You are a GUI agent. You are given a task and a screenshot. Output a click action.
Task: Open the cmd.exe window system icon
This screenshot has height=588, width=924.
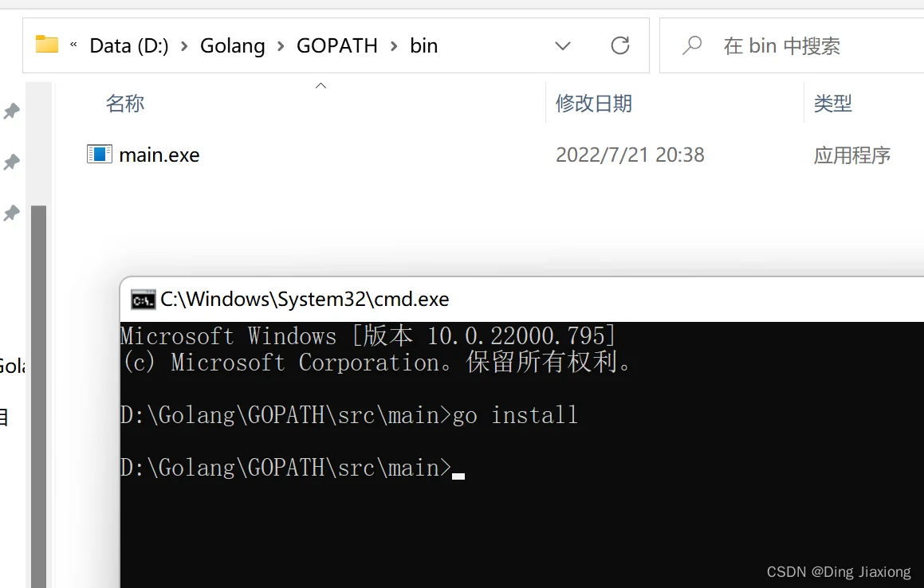pyautogui.click(x=144, y=300)
